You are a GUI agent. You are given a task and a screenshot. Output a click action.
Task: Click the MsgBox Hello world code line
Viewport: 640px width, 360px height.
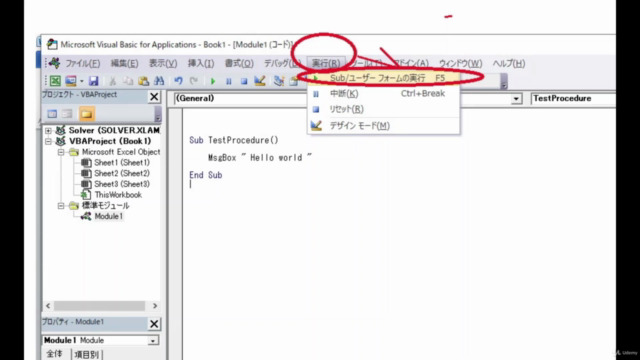point(260,158)
